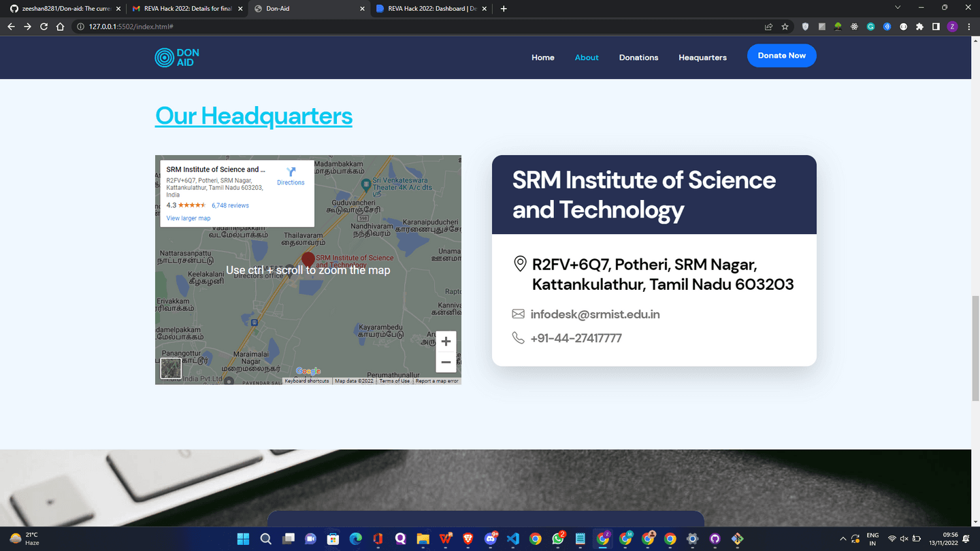Open File Explorer from the taskbar
Image resolution: width=980 pixels, height=551 pixels.
(423, 539)
